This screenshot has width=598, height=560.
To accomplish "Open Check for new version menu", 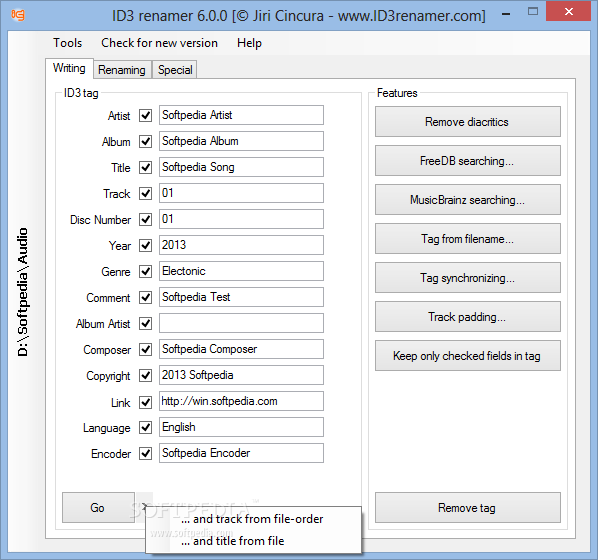I will click(x=159, y=43).
